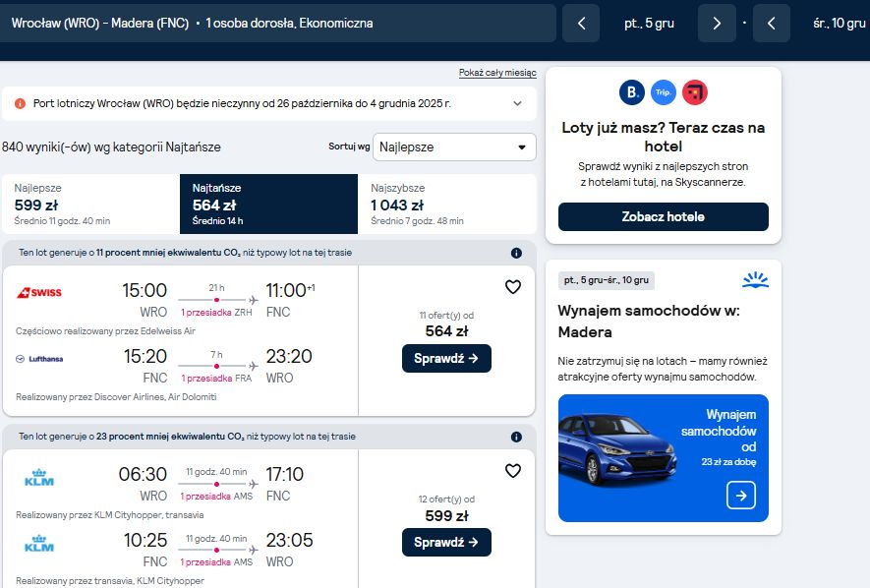
Task: Click Wynajem samochodów w: Madera heading
Action: 649,322
